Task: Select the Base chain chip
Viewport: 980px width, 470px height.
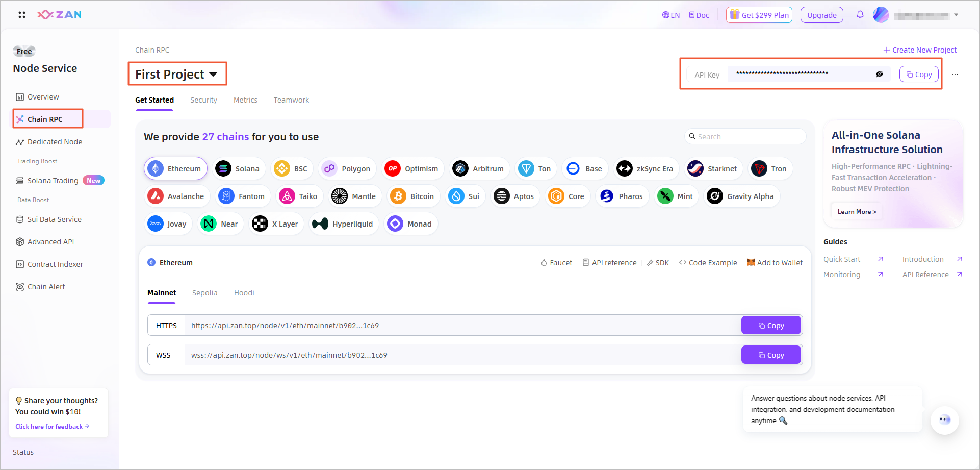Action: coord(585,169)
